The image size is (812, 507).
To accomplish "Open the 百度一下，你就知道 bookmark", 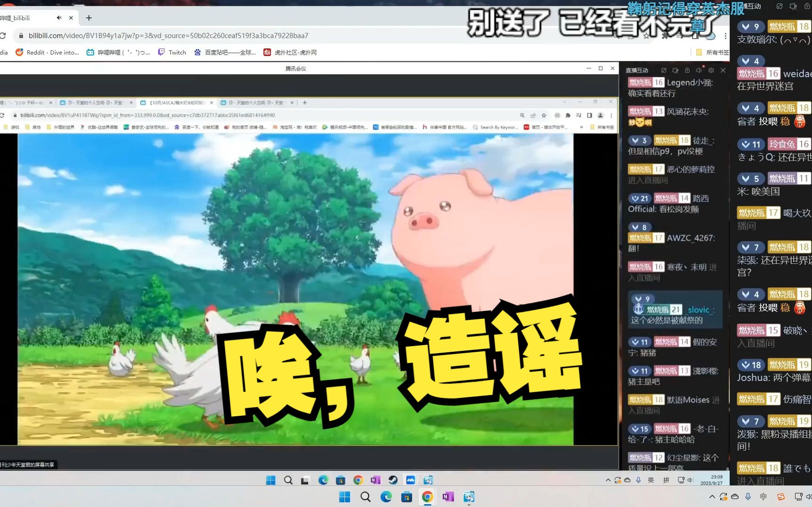I will pyautogui.click(x=197, y=127).
